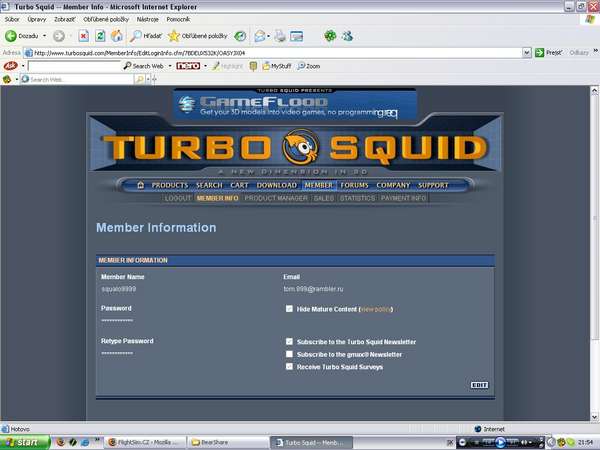Open the Pomocník menu
Viewport: 600px width, 450px height.
[x=178, y=19]
